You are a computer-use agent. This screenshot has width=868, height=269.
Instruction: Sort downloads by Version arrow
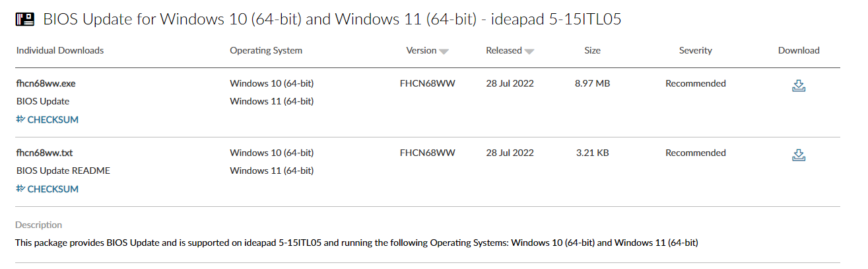click(444, 52)
